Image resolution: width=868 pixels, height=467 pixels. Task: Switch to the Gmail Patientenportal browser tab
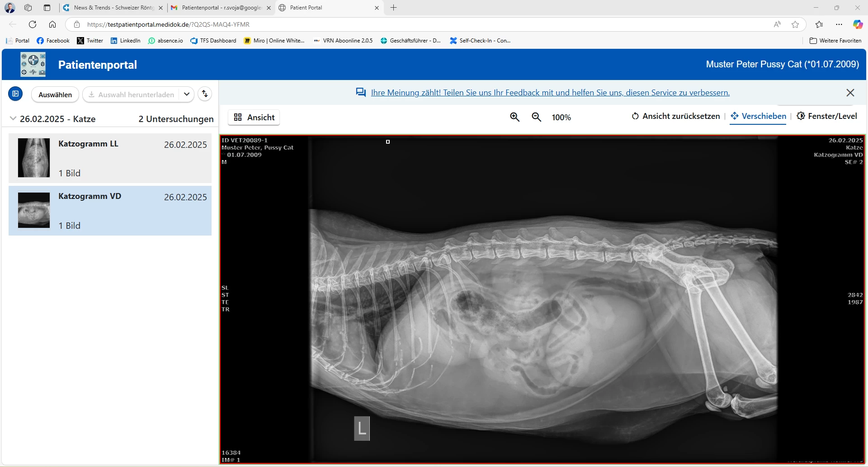tap(221, 8)
